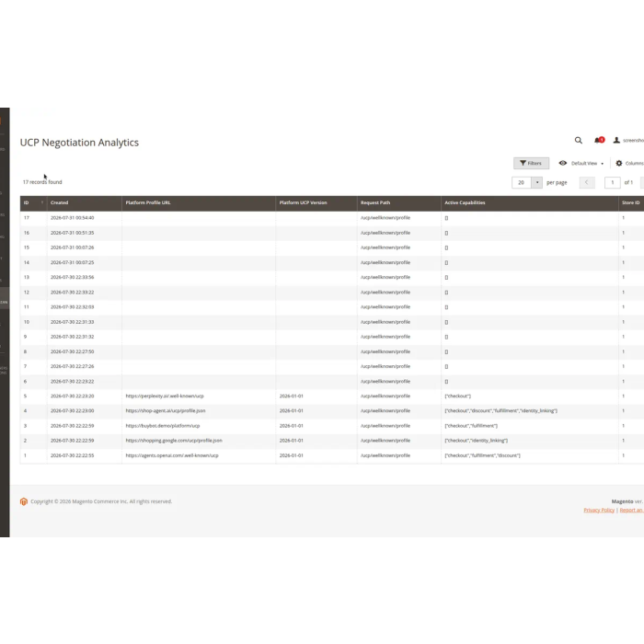644x644 pixels.
Task: Open the per page size dropdown arrow
Action: click(536, 182)
